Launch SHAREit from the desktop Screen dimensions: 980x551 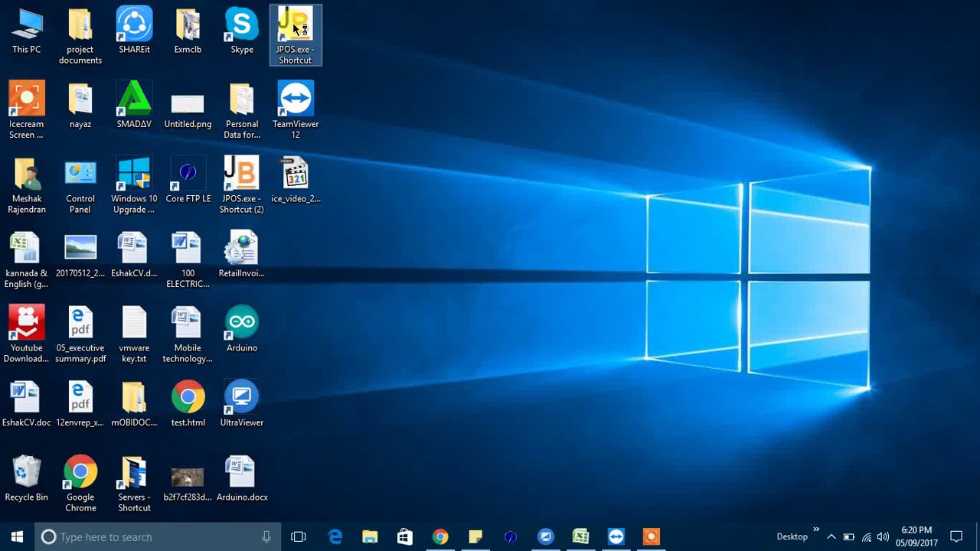click(134, 31)
